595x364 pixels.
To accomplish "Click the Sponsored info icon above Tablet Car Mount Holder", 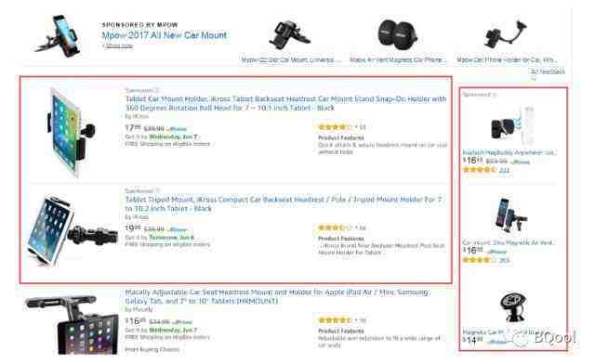I will pos(157,90).
